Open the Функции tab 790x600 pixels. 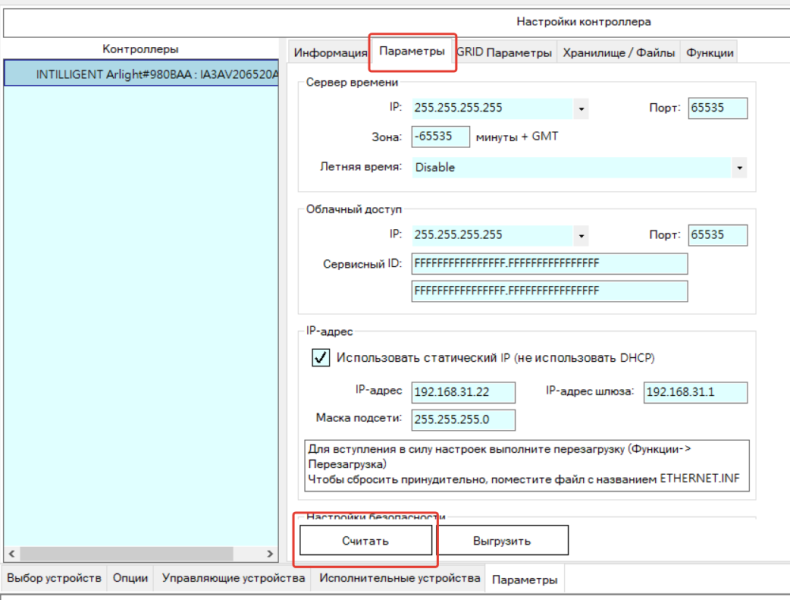[x=709, y=52]
